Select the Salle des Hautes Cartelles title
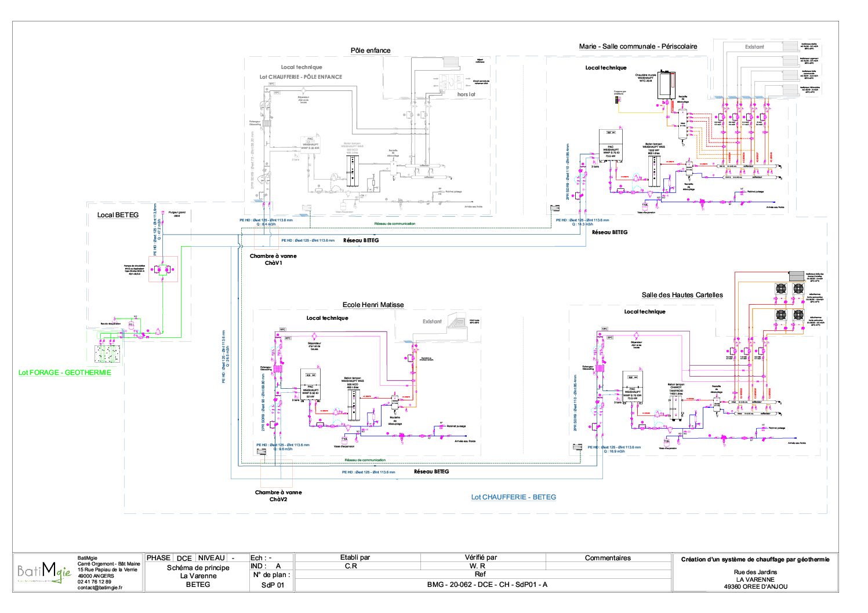The image size is (868, 613). pyautogui.click(x=682, y=295)
